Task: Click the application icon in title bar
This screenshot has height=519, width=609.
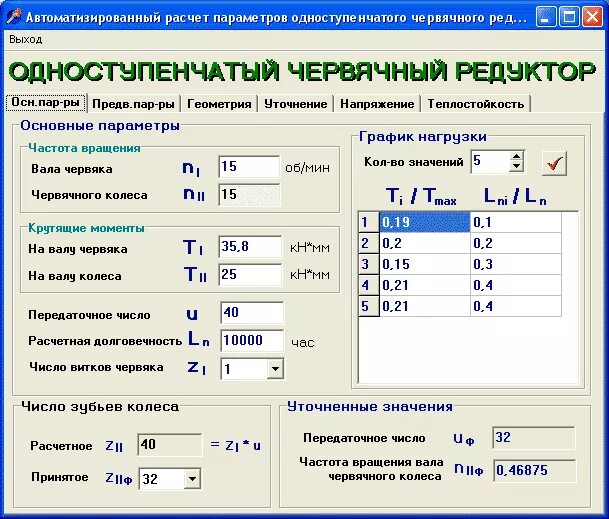Action: tap(14, 17)
